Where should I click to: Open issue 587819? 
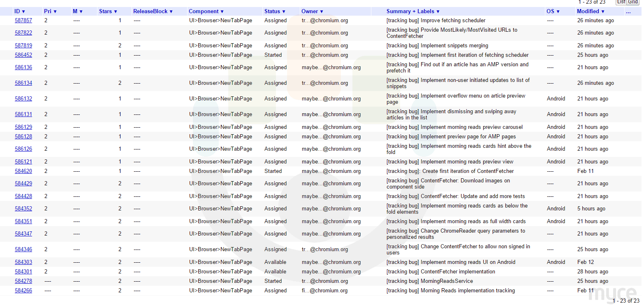pos(23,46)
